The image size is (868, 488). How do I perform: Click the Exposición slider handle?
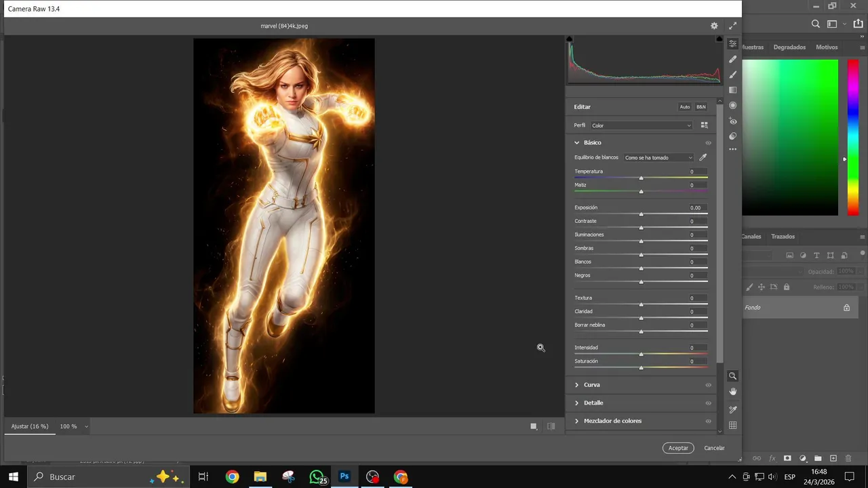click(x=641, y=214)
